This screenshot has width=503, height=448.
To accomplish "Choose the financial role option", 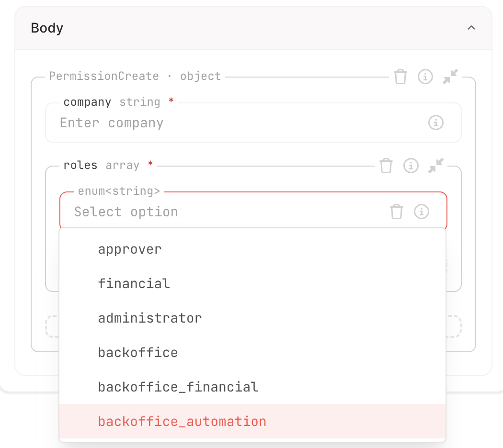I will [134, 283].
